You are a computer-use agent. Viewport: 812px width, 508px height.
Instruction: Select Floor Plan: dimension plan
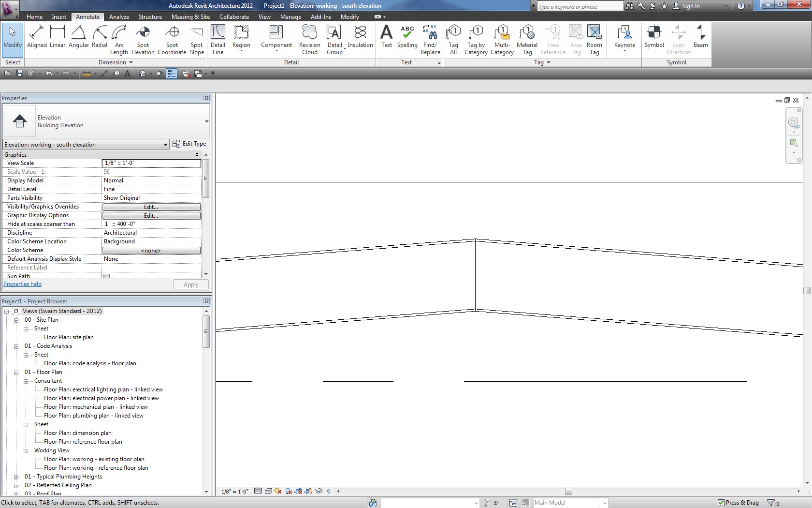(78, 433)
